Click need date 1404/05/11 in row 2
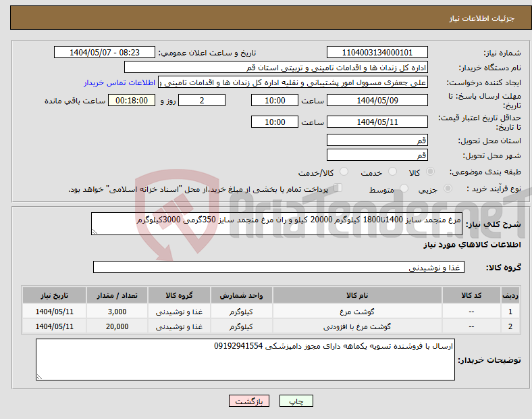The height and width of the screenshot is (419, 532). (x=54, y=326)
